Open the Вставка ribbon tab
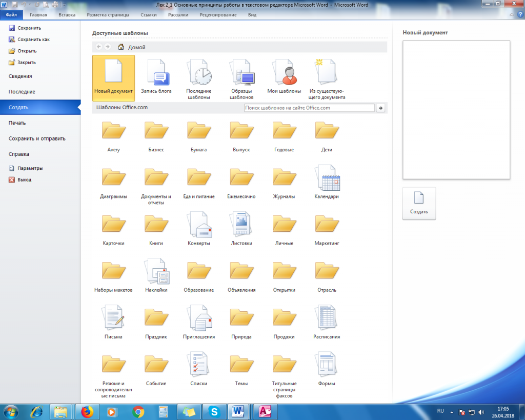 click(67, 15)
